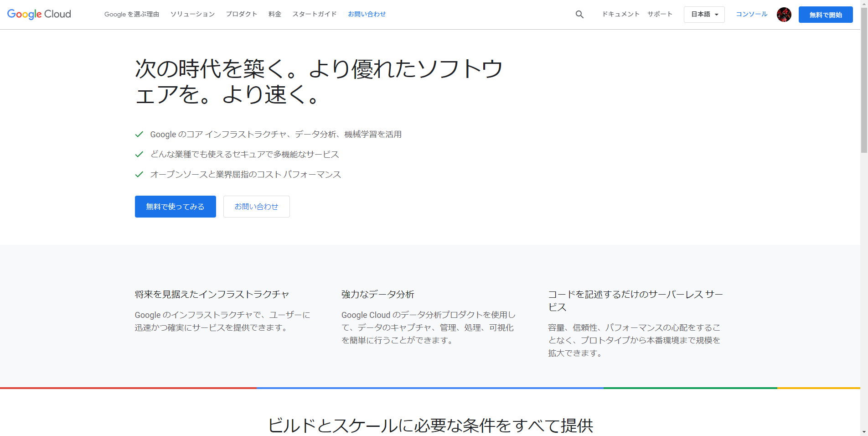868x436 pixels.
Task: Open the Google を選ぶ理由 menu
Action: tap(132, 14)
